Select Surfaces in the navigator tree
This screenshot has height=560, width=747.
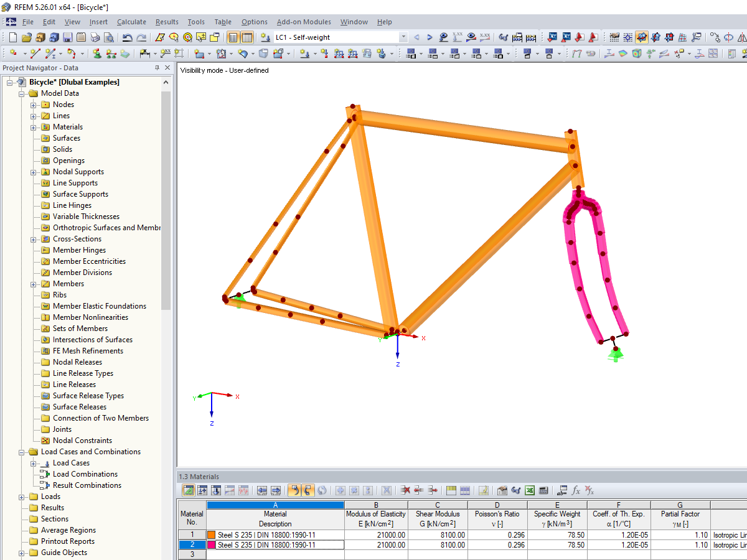point(67,138)
